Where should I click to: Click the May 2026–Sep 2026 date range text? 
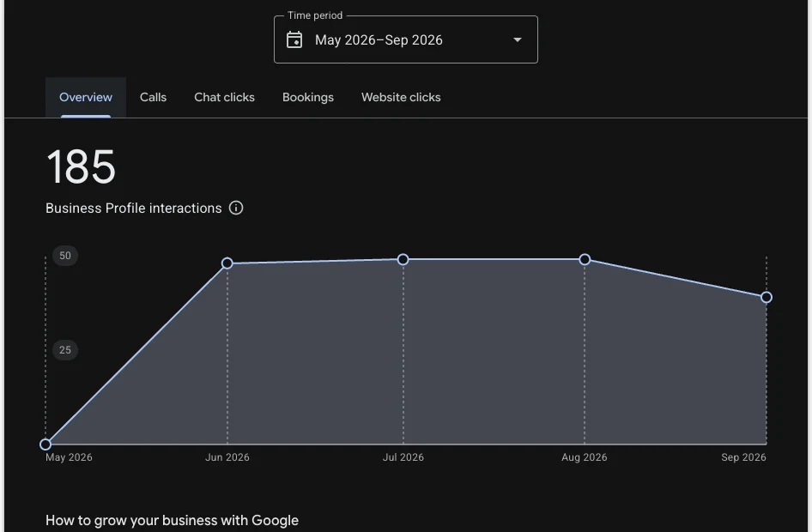(379, 40)
